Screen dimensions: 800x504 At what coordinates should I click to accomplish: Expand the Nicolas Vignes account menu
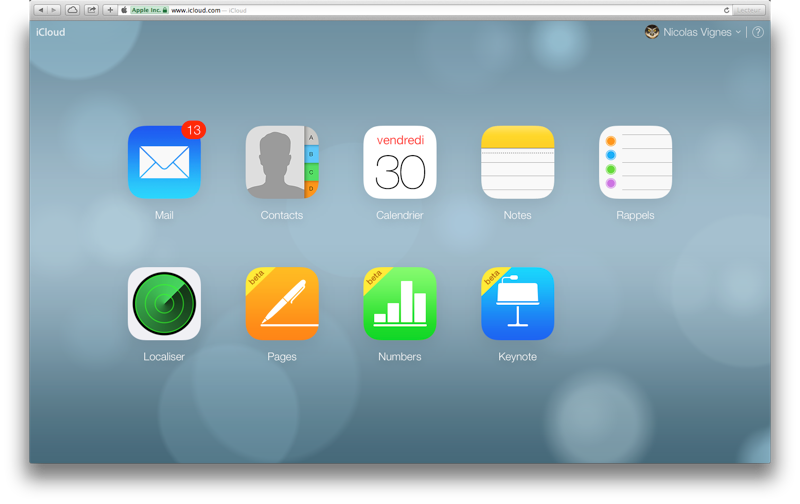coord(702,32)
